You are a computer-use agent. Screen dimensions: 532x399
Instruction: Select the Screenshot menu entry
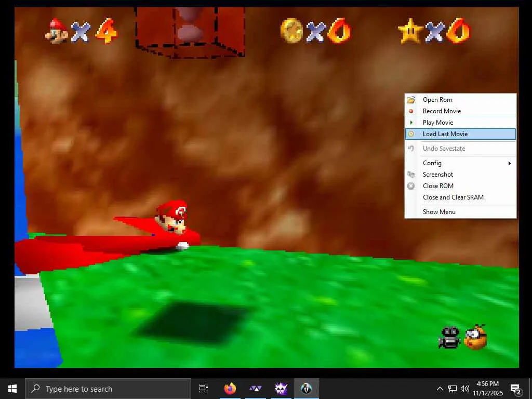(460, 175)
